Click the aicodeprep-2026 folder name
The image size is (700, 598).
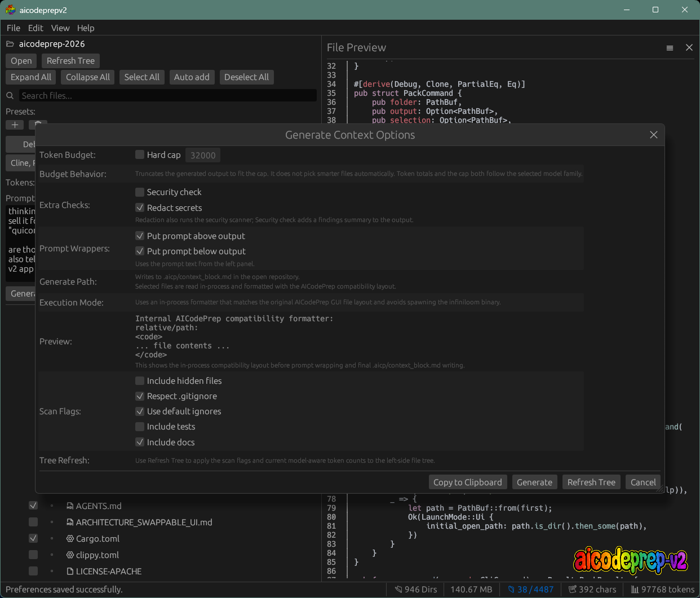[52, 44]
